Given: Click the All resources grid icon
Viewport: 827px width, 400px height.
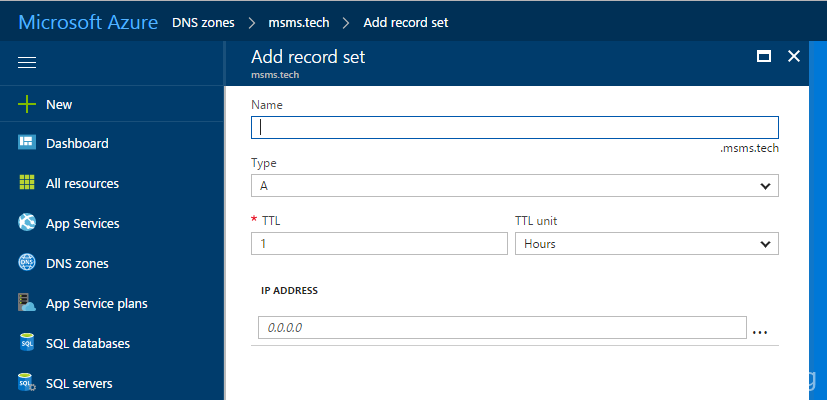Looking at the screenshot, I should pyautogui.click(x=27, y=183).
